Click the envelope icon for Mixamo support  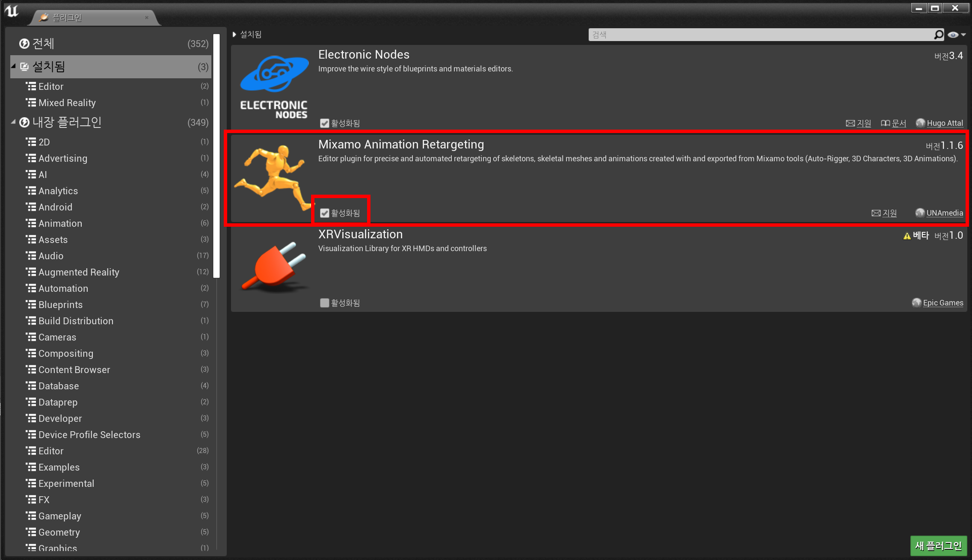click(876, 213)
